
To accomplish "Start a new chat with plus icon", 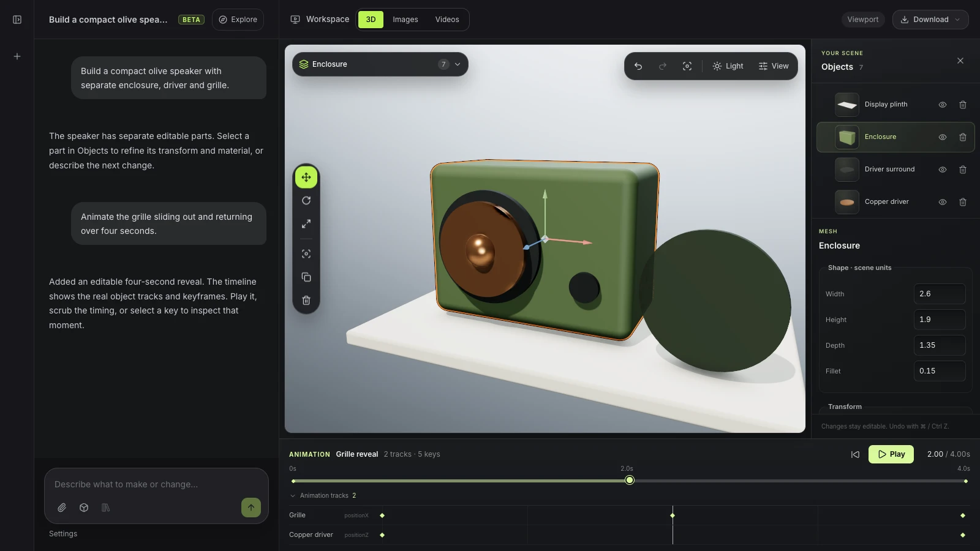I will point(17,56).
